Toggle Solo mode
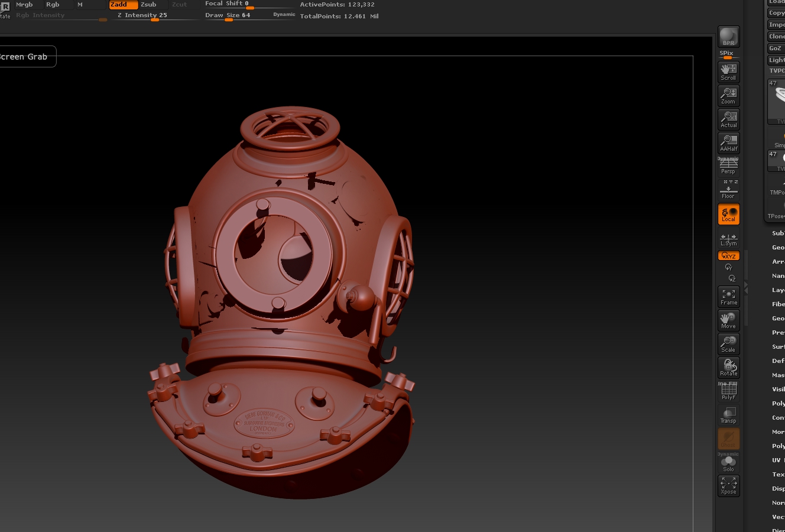Image resolution: width=785 pixels, height=532 pixels. 728,462
